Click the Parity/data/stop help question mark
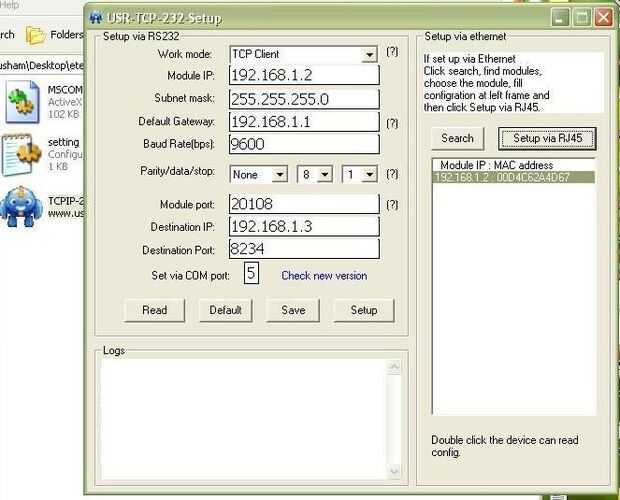This screenshot has width=620, height=500. point(392,174)
